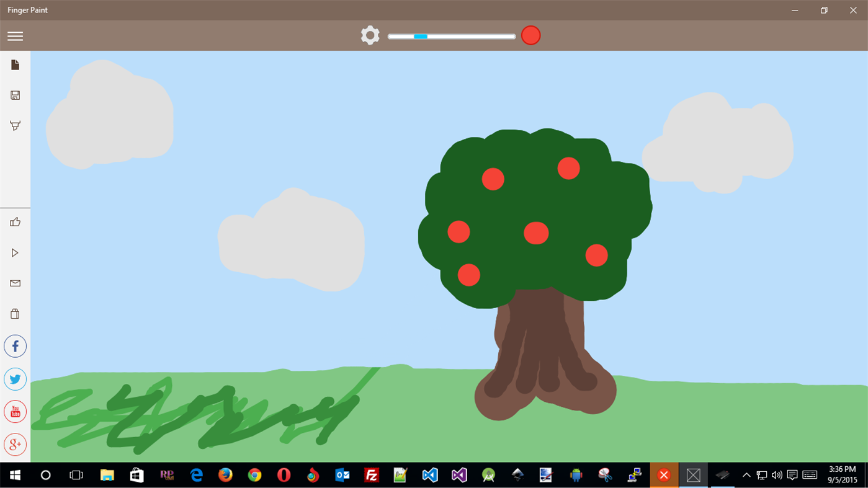Expand the hamburger navigation menu
Viewport: 868px width, 488px height.
point(15,35)
